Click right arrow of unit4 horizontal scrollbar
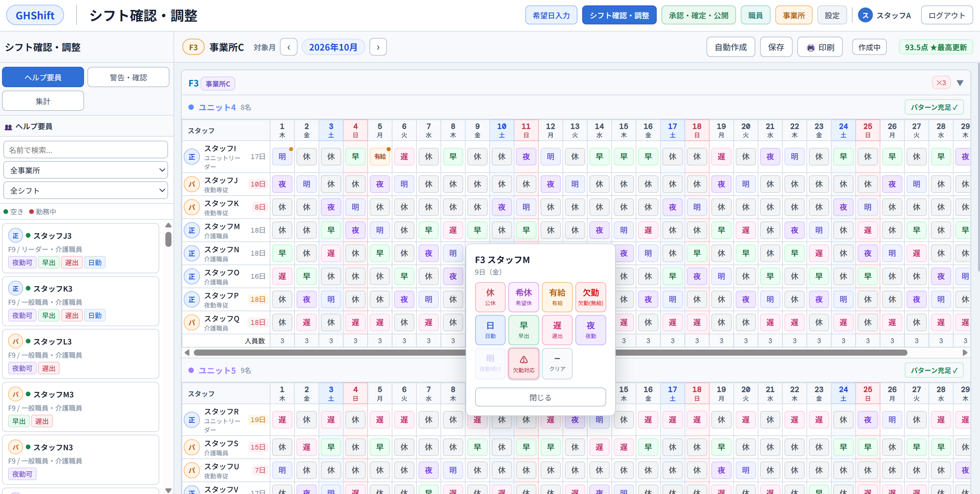This screenshot has height=494, width=980. point(965,353)
